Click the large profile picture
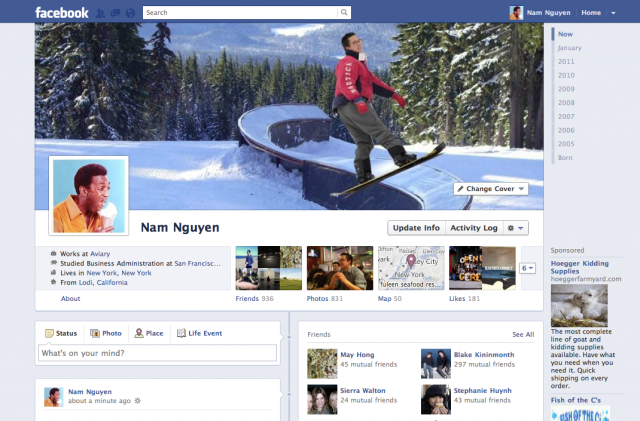This screenshot has height=421, width=640. pyautogui.click(x=89, y=196)
